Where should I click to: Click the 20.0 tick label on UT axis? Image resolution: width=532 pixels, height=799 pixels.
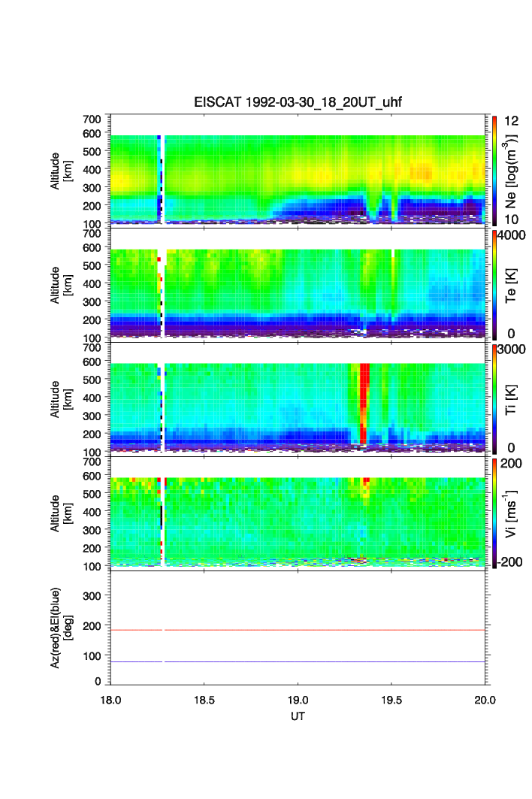point(485,700)
